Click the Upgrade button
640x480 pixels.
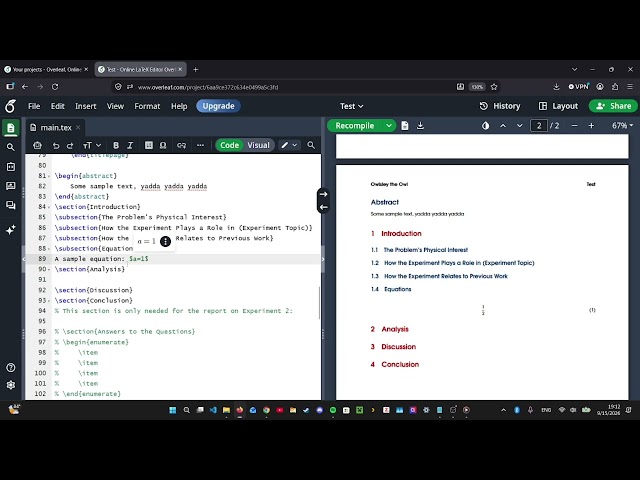(x=218, y=106)
